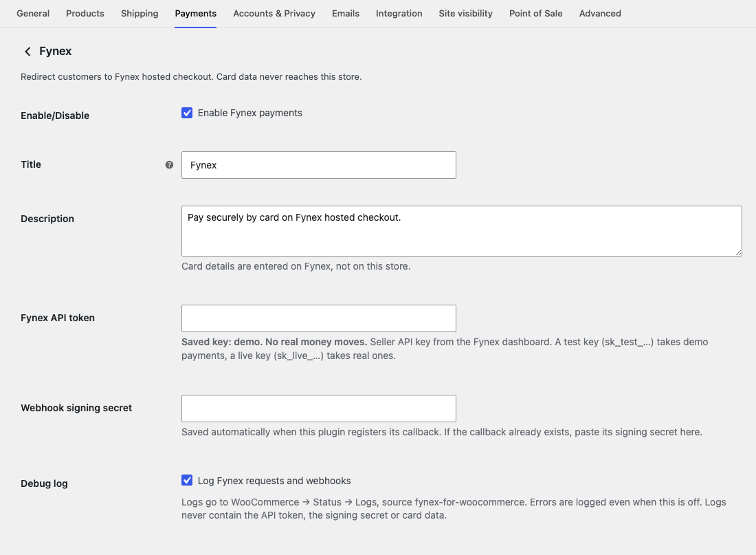Go back using the arrow beside Fynex
This screenshot has height=555, width=756.
click(x=27, y=52)
